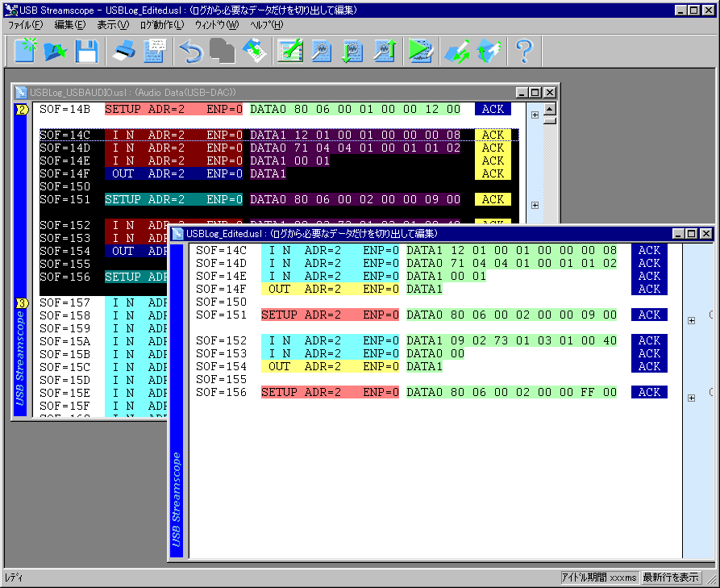
Task: Save the log with the floppy disk icon
Action: point(87,51)
